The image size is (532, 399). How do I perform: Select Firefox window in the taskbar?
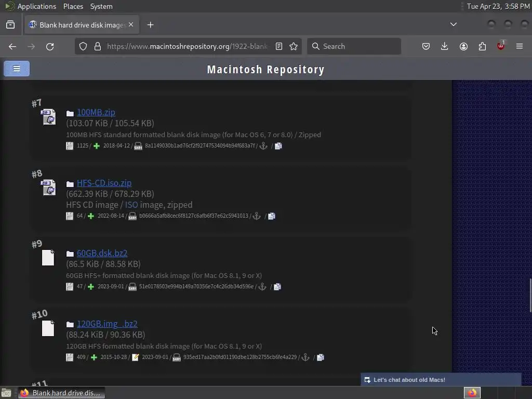(62, 393)
